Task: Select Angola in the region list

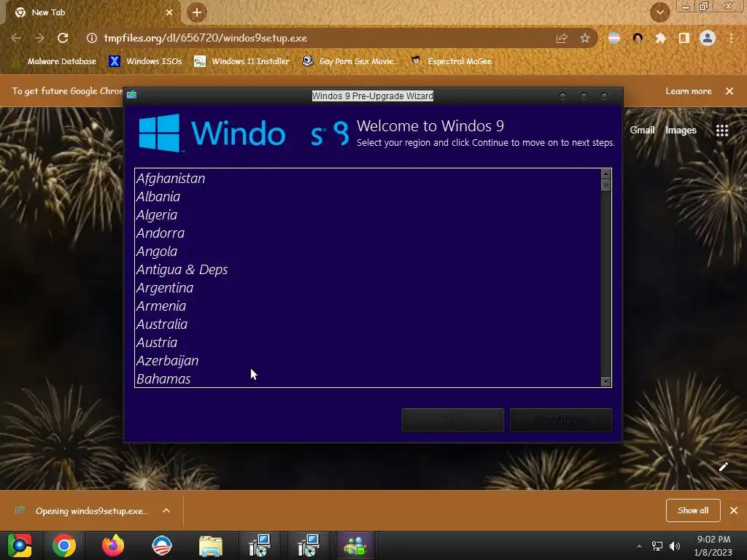Action: pos(368,252)
